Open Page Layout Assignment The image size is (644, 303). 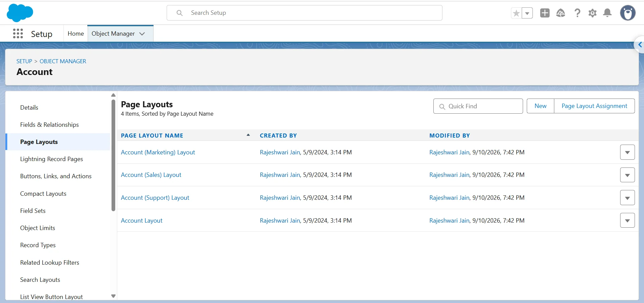click(x=594, y=106)
